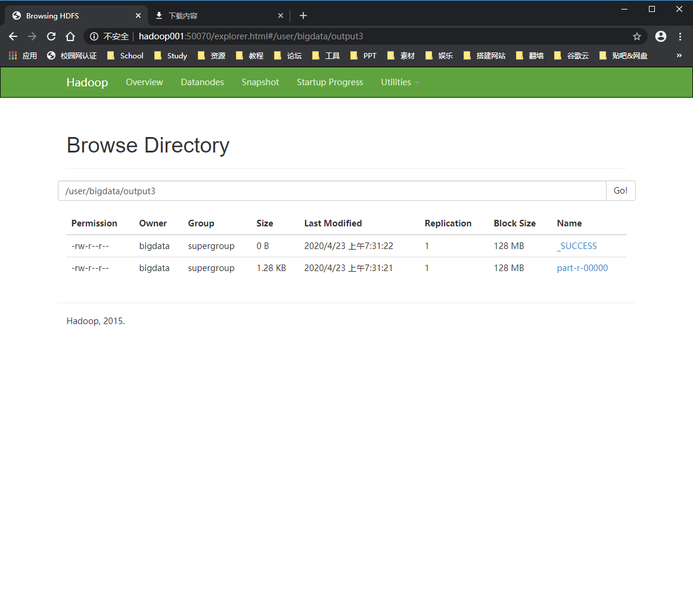
Task: Go to the browser home page
Action: tap(70, 36)
